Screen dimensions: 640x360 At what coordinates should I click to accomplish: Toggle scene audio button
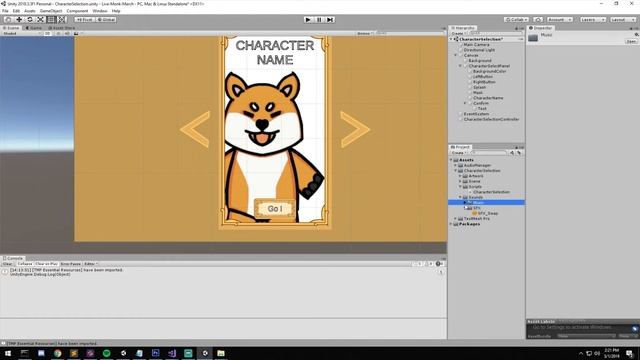(x=67, y=33)
